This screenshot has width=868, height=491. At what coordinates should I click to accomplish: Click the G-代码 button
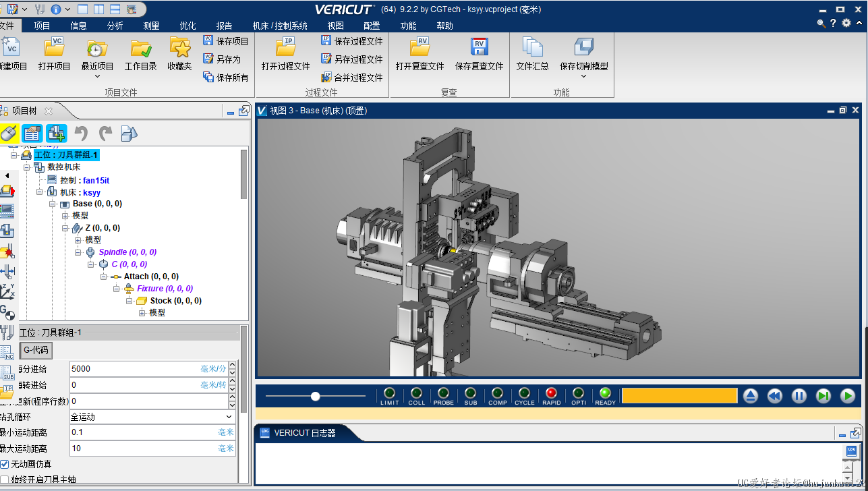36,350
